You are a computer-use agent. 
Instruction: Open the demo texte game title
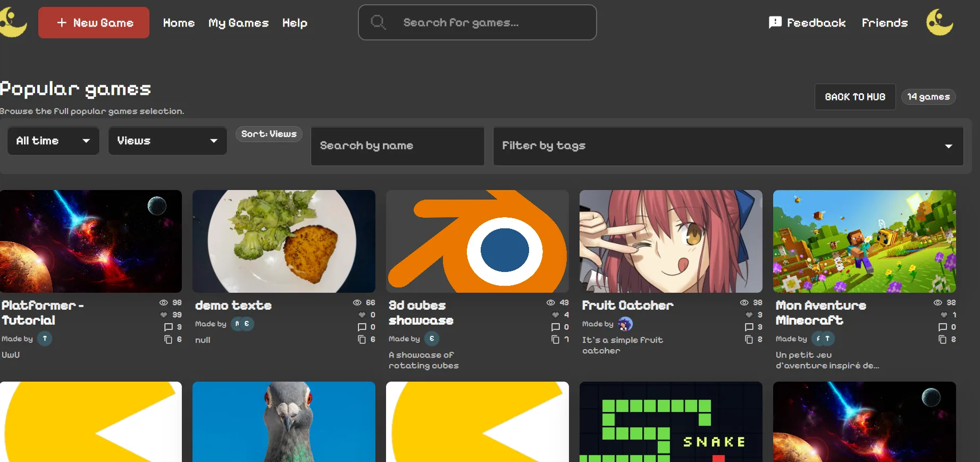pyautogui.click(x=233, y=306)
